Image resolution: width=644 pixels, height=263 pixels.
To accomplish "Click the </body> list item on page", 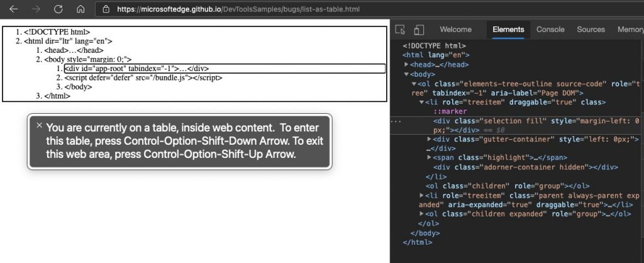I will [x=78, y=87].
